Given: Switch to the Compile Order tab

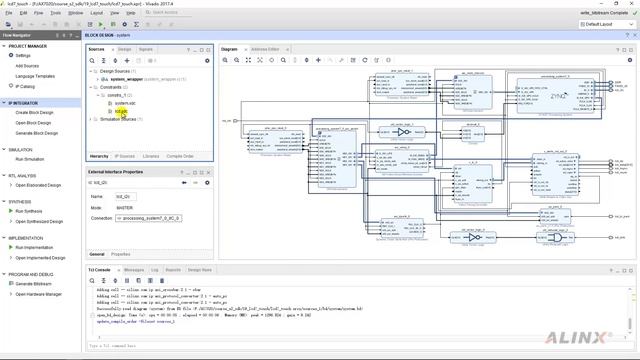Looking at the screenshot, I should coord(180,156).
